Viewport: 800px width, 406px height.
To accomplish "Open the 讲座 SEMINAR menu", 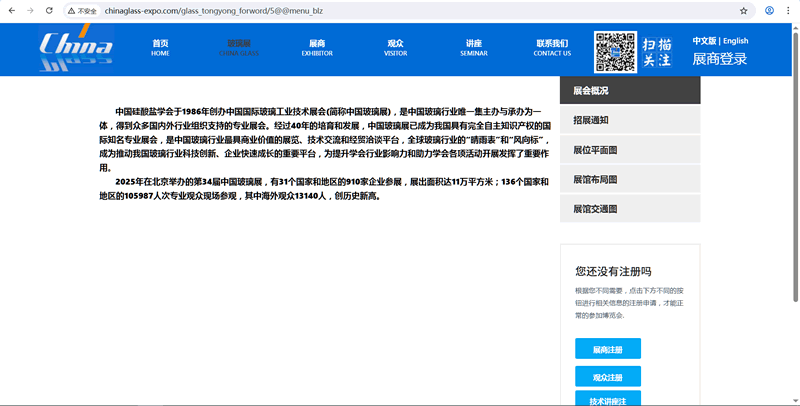I will [x=473, y=48].
